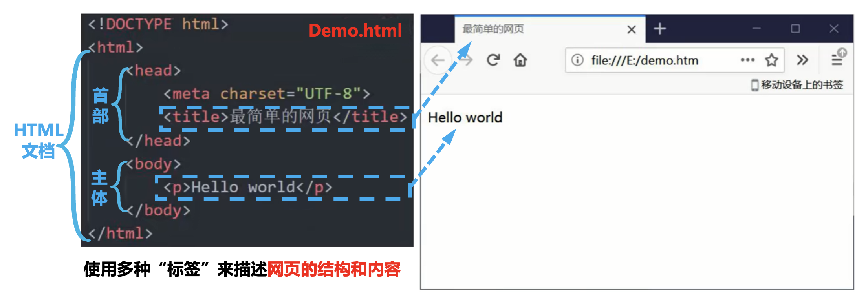The height and width of the screenshot is (303, 868).
Task: Click the Forward navigation arrow
Action: pos(467,60)
